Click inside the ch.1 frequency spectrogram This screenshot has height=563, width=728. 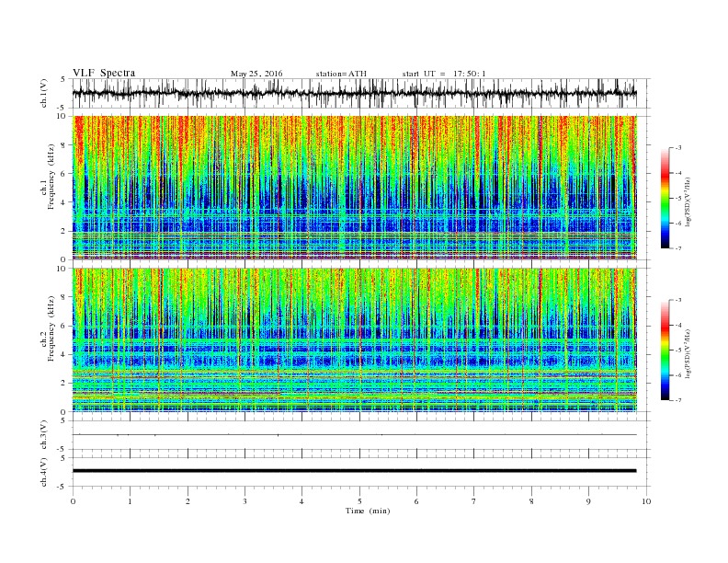click(x=355, y=188)
